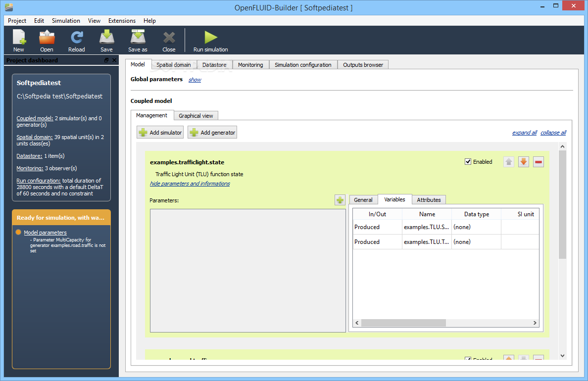Image resolution: width=588 pixels, height=381 pixels.
Task: Click the Add generator button
Action: tap(212, 133)
